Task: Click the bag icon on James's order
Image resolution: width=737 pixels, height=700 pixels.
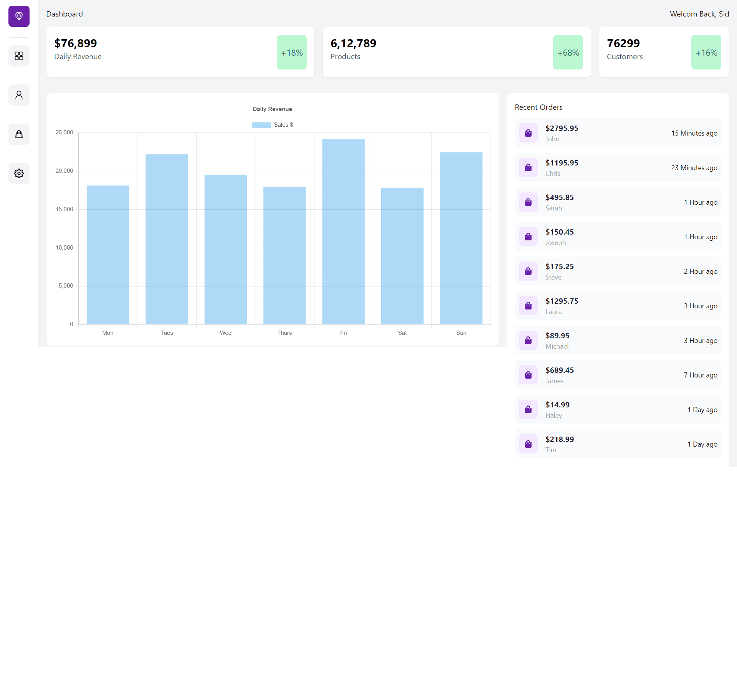Action: pyautogui.click(x=528, y=375)
